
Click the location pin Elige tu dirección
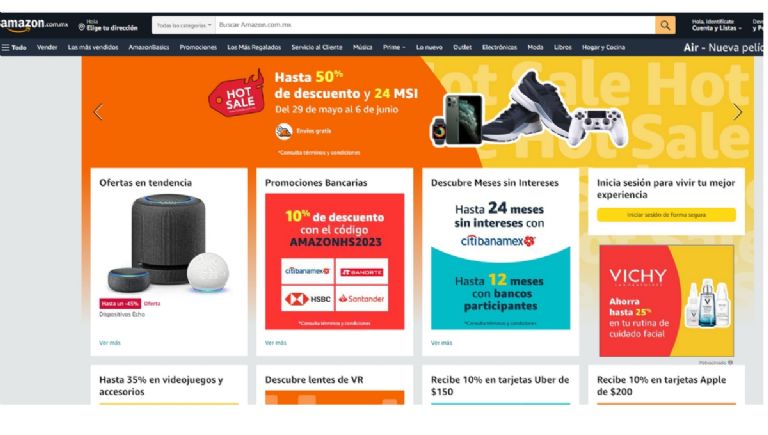[108, 25]
